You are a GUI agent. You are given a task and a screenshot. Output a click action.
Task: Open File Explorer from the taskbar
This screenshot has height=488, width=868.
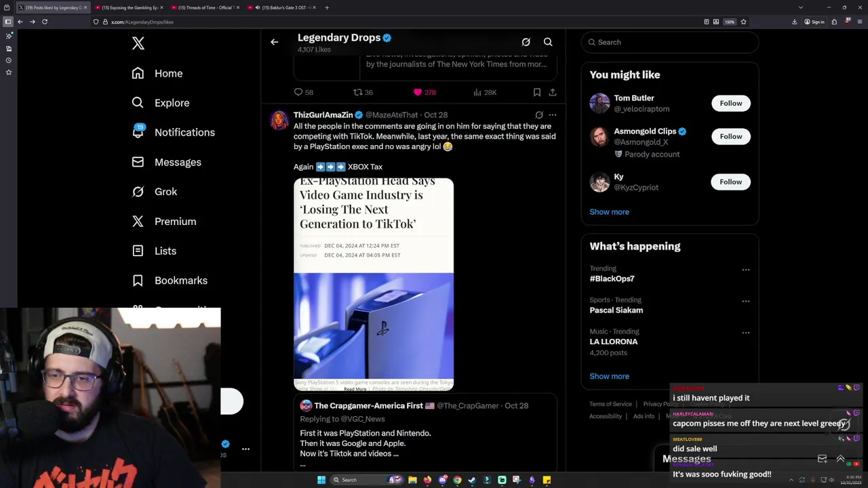412,480
